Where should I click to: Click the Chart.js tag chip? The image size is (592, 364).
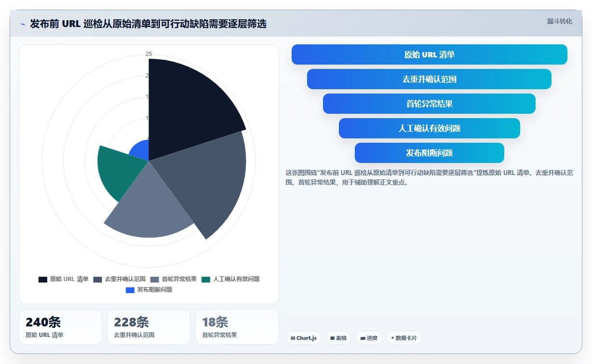click(x=304, y=338)
